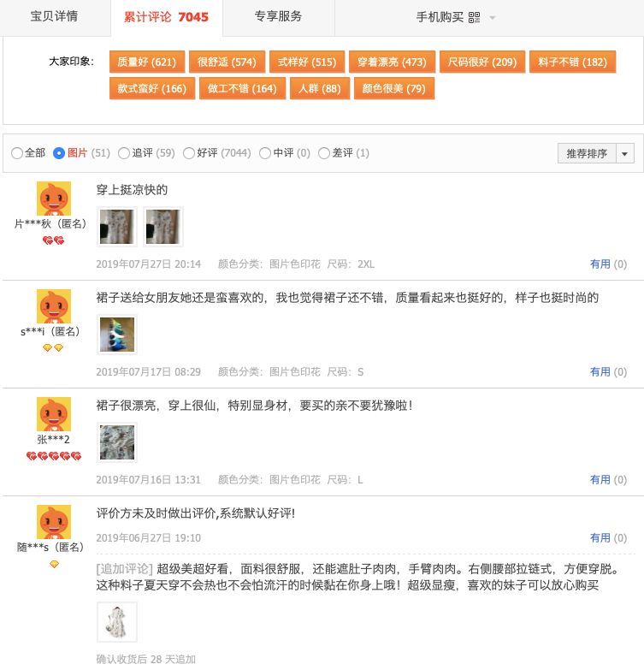
Task: Click avatar of reviewer 张***2
Action: click(54, 413)
